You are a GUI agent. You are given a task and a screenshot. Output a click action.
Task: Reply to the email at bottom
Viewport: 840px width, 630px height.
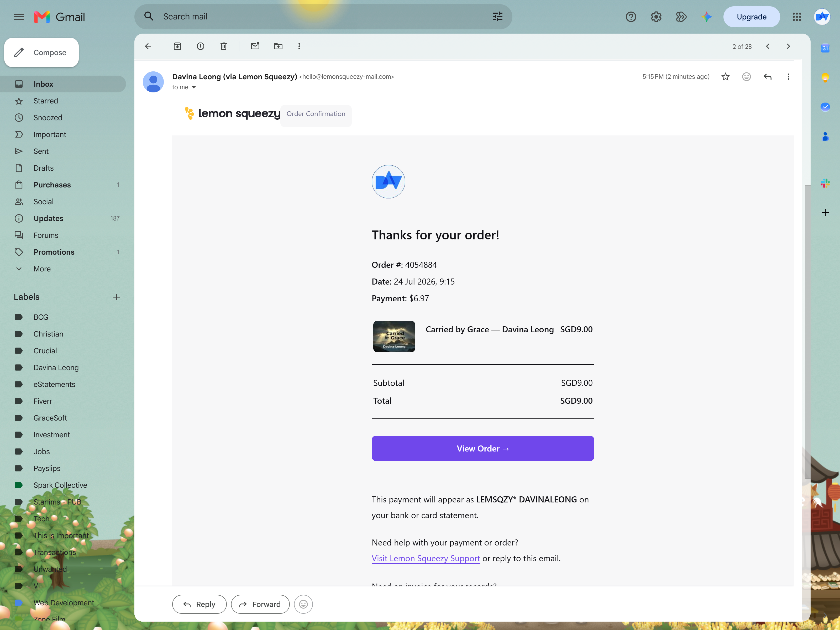point(199,604)
